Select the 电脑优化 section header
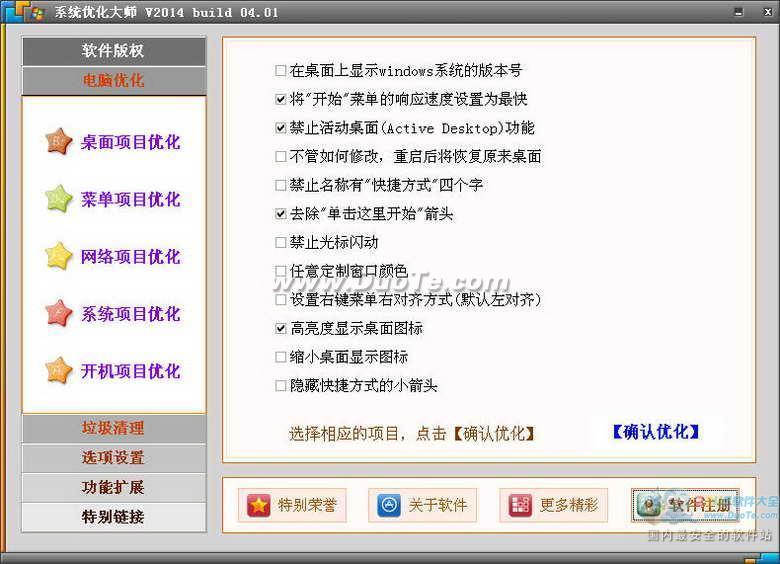Image resolution: width=780 pixels, height=564 pixels. (x=114, y=81)
